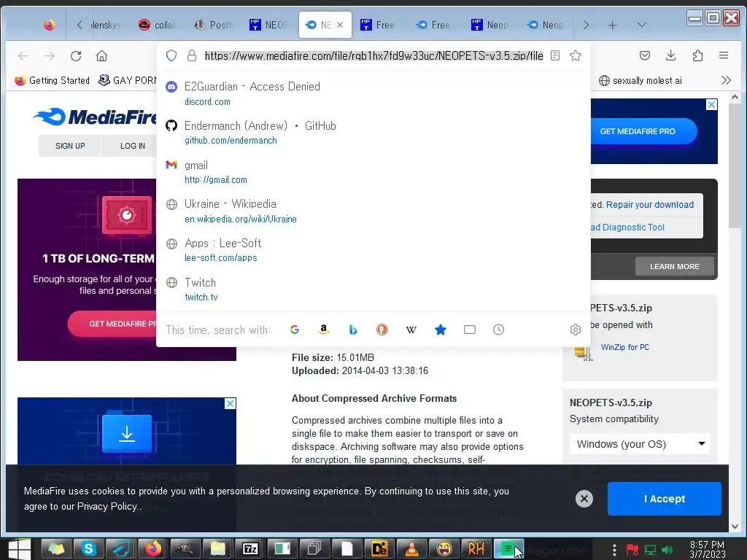This screenshot has height=560, width=747.
Task: Search this time with Amazon
Action: 323,330
